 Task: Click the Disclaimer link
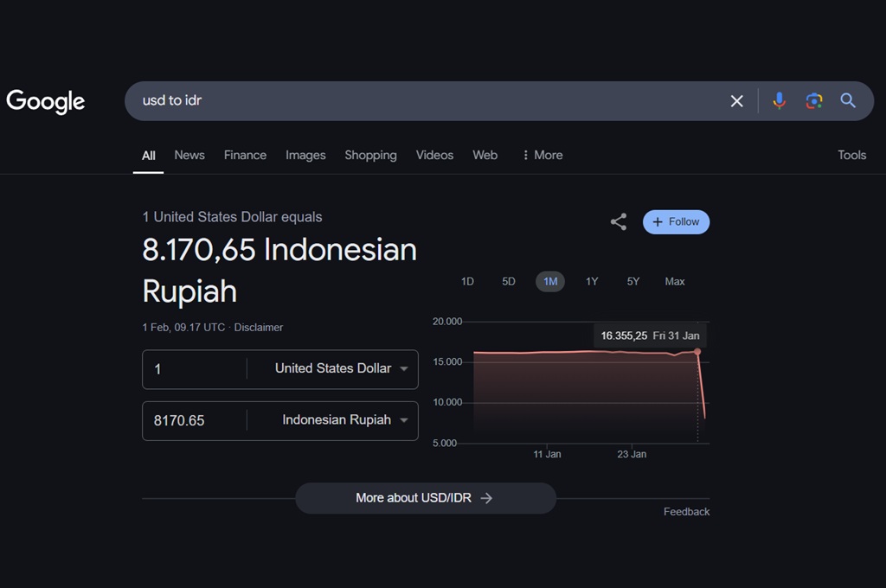click(x=259, y=328)
